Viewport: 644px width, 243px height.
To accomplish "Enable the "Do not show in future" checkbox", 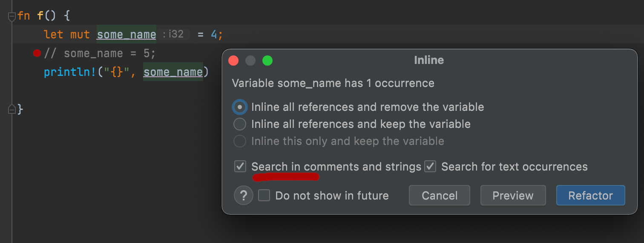I will pos(264,196).
